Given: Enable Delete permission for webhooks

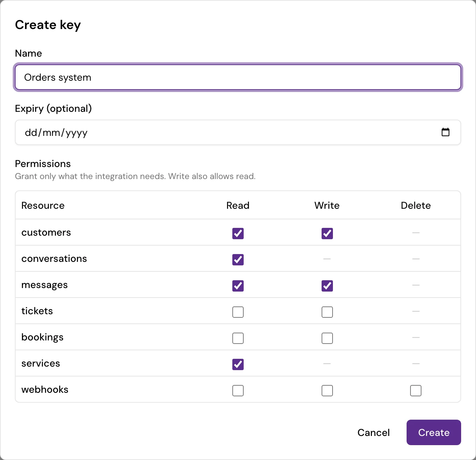Looking at the screenshot, I should (416, 390).
